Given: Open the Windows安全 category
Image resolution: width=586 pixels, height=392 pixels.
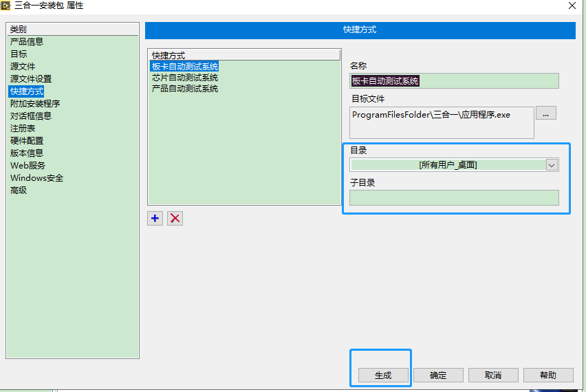Looking at the screenshot, I should click(37, 178).
